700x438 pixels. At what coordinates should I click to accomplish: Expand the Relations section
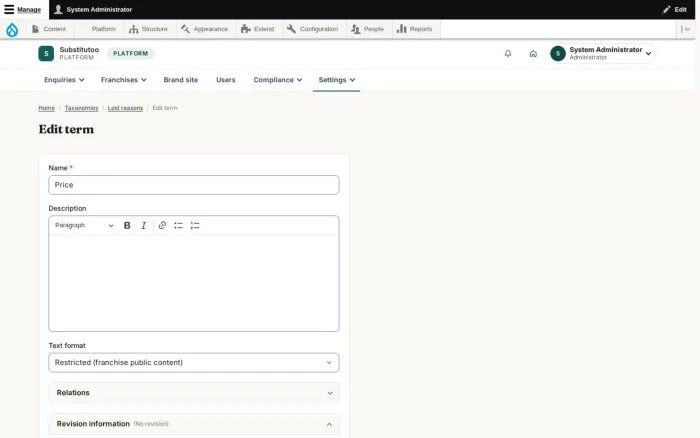tap(194, 393)
